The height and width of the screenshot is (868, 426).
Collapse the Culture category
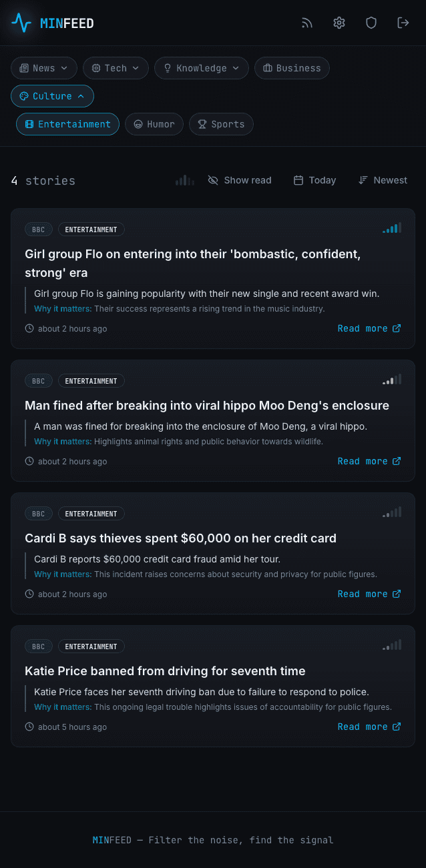[52, 96]
